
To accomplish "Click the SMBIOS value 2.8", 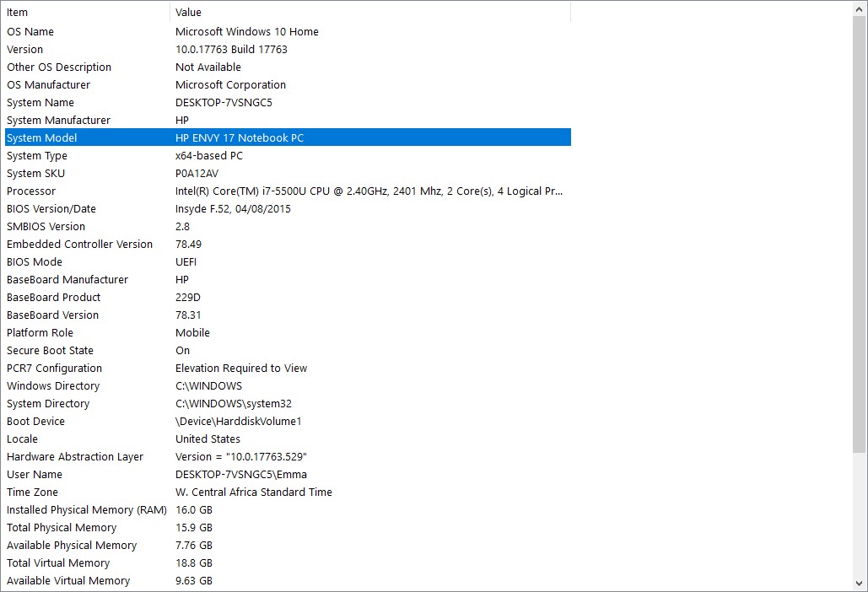I will point(183,226).
